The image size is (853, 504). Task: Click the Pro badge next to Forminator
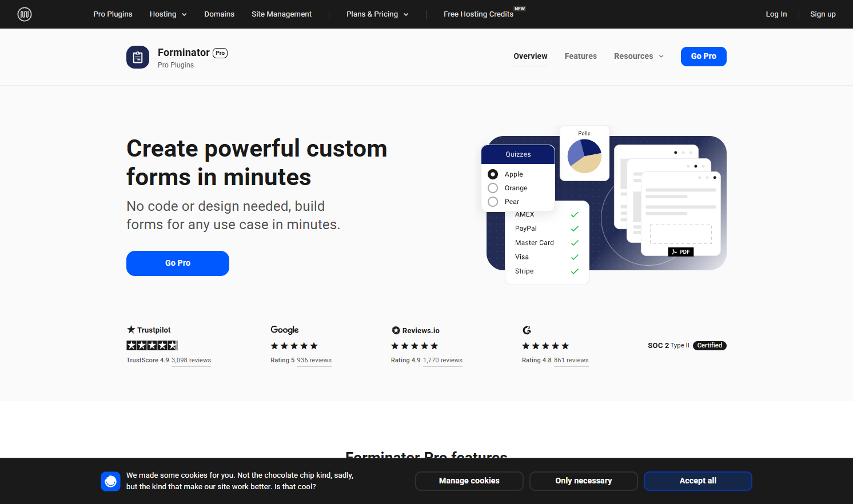click(220, 53)
